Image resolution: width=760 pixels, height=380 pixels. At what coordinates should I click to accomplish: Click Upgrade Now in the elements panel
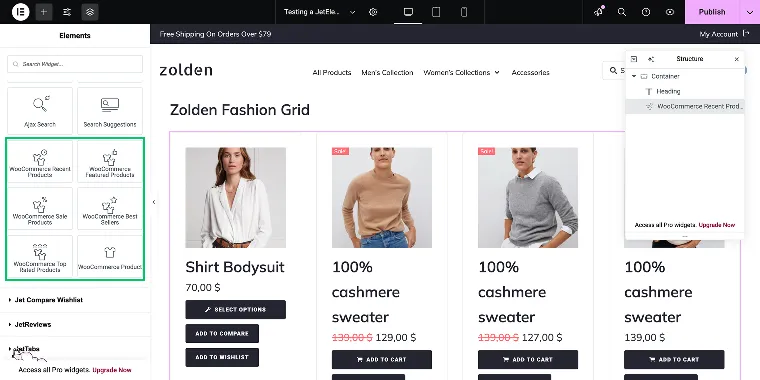(x=112, y=370)
